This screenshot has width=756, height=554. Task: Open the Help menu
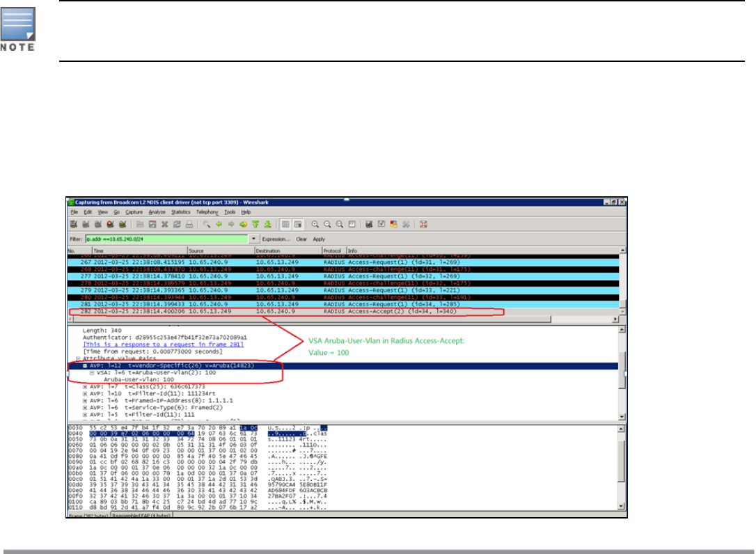[246, 212]
